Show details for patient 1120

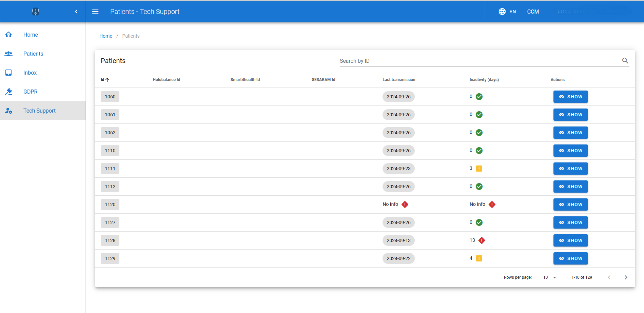click(x=570, y=204)
